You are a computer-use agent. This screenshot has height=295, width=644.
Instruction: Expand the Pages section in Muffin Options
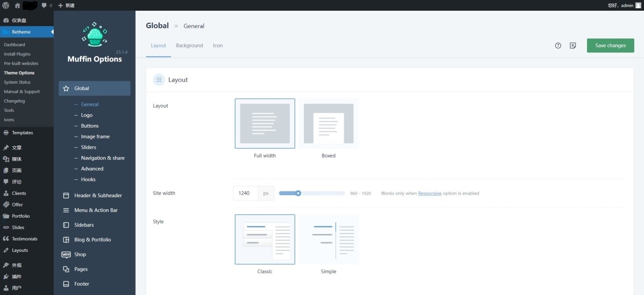[x=94, y=269]
